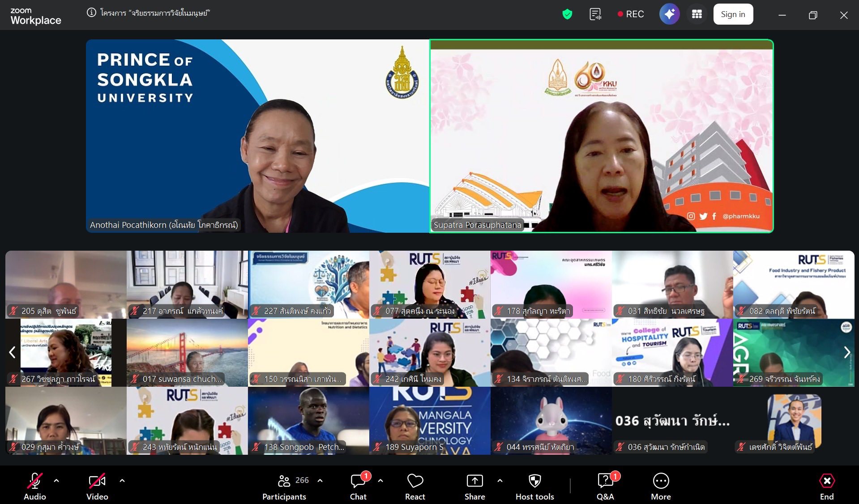Expand video options caret
The image size is (859, 504).
point(122,481)
